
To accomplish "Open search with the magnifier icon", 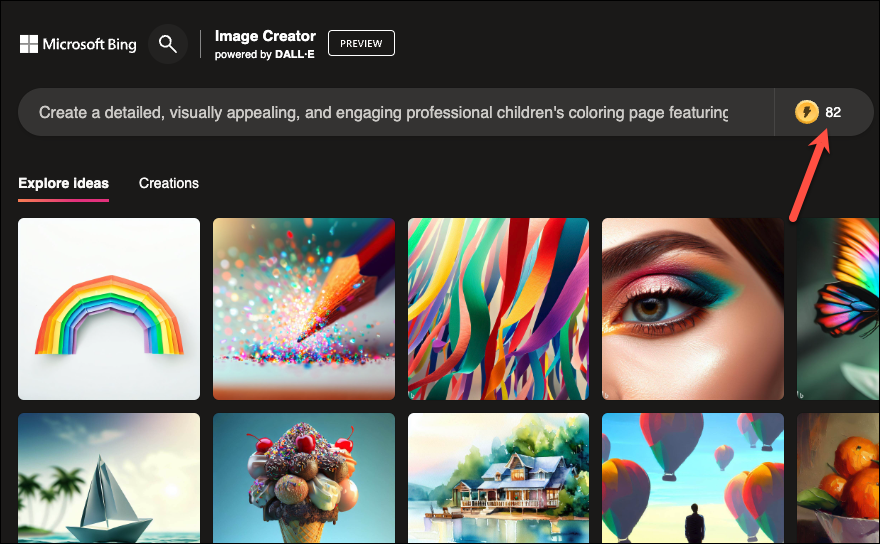I will coord(168,44).
